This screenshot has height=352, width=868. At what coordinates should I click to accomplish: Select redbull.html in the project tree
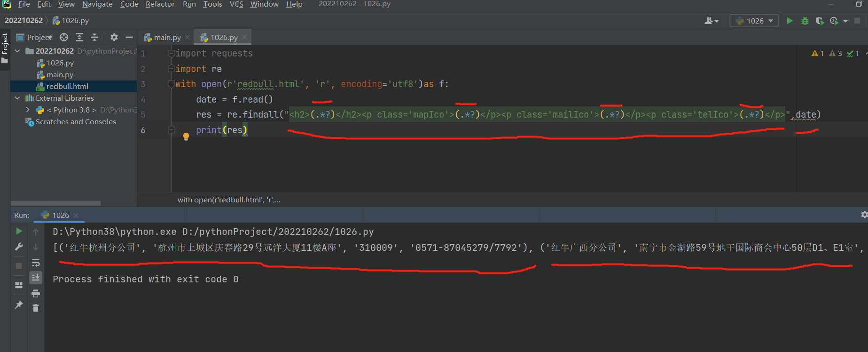(67, 86)
